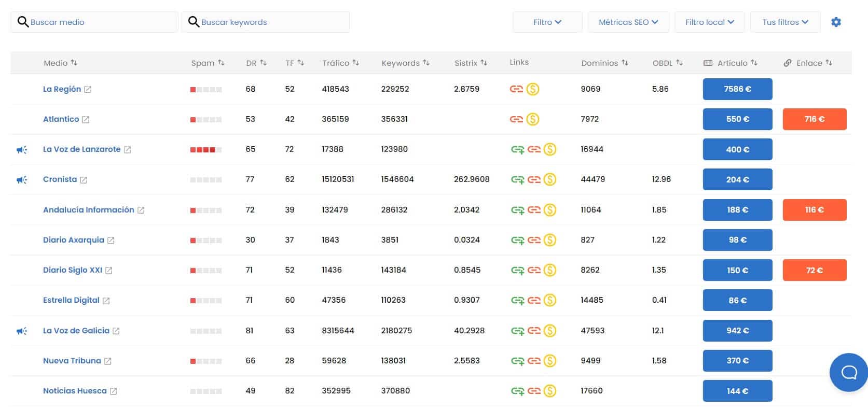
Task: Click red link icon in Estrella Digital row
Action: click(x=534, y=300)
